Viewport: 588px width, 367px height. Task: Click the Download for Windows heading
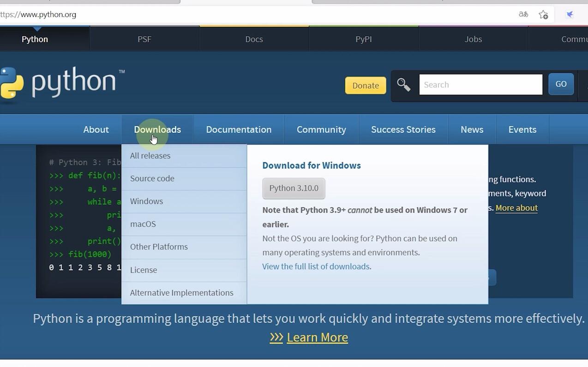click(x=312, y=166)
